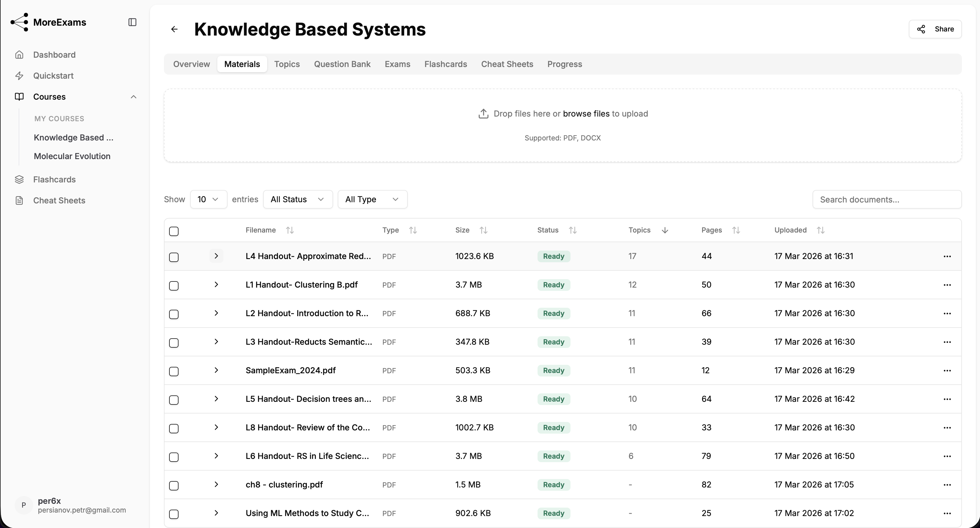Image resolution: width=980 pixels, height=528 pixels.
Task: Sort by Filename column arrows
Action: tap(290, 230)
